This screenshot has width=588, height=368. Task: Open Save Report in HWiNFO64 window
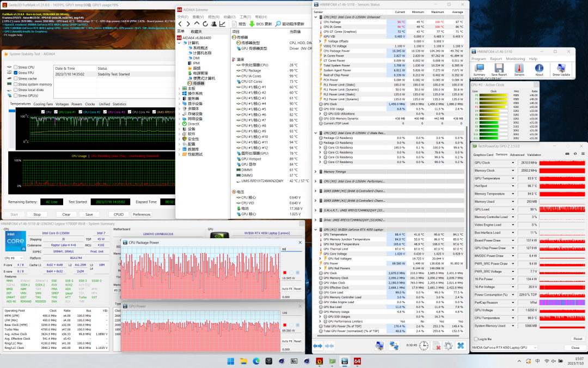coord(499,69)
